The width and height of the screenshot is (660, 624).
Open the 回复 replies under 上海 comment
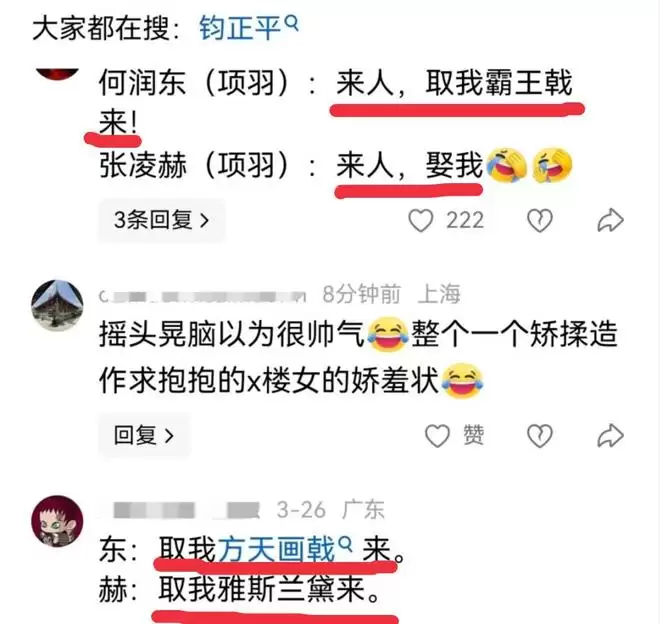(x=144, y=435)
